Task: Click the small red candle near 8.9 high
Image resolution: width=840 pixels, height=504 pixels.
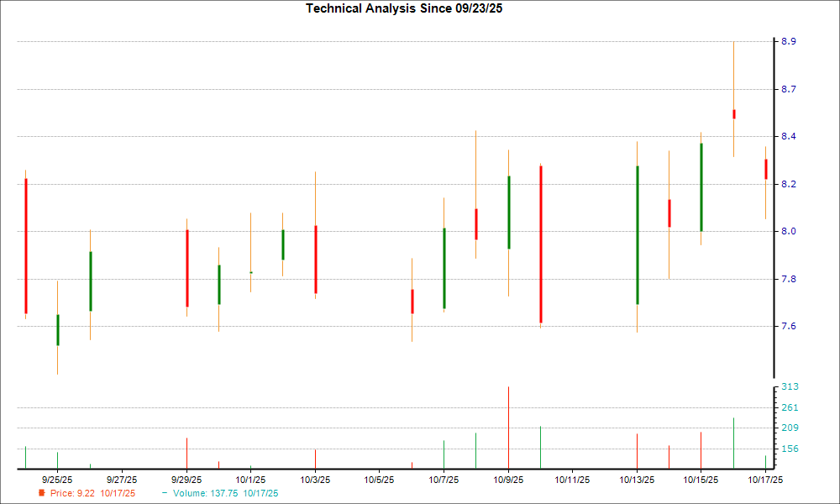Action: [733, 114]
